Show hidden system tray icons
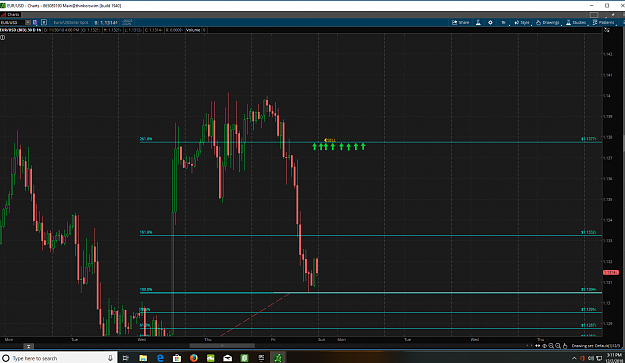 [574, 358]
